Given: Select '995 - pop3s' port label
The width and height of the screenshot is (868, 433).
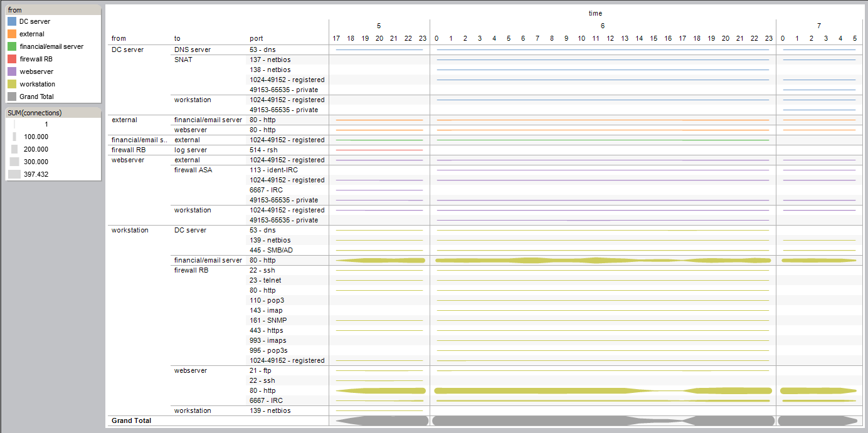Looking at the screenshot, I should pyautogui.click(x=268, y=350).
